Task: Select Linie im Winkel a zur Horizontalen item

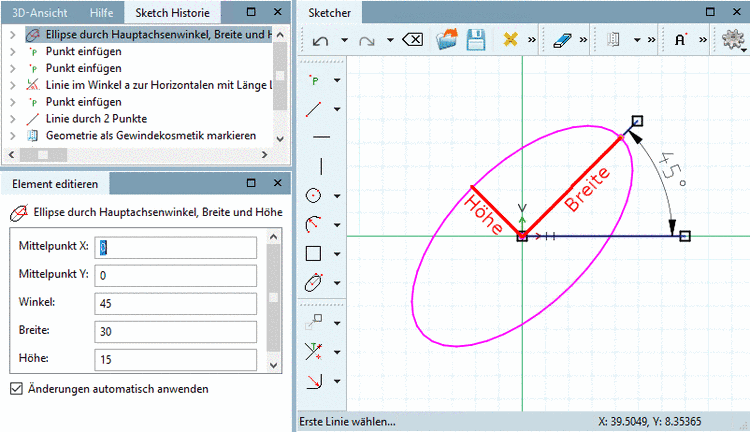Action: (159, 85)
